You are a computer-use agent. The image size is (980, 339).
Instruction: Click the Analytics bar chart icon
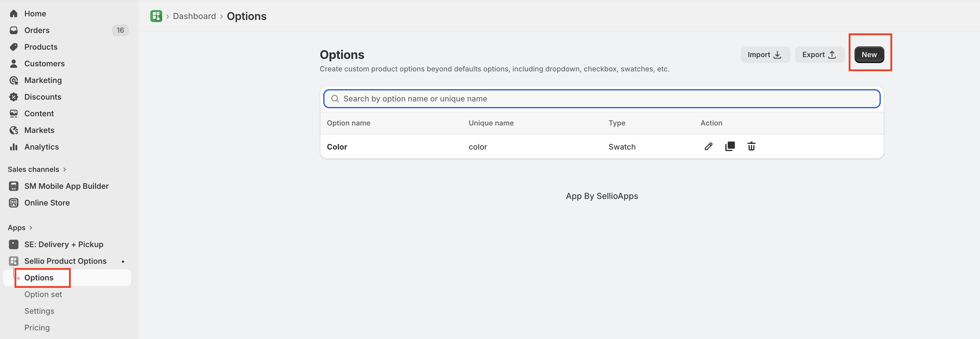tap(14, 147)
